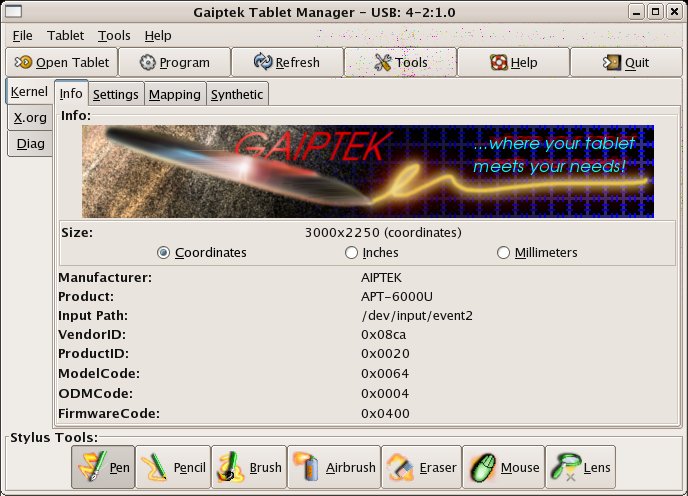Switch to the Settings tab
This screenshot has height=496, width=688.
click(x=116, y=94)
